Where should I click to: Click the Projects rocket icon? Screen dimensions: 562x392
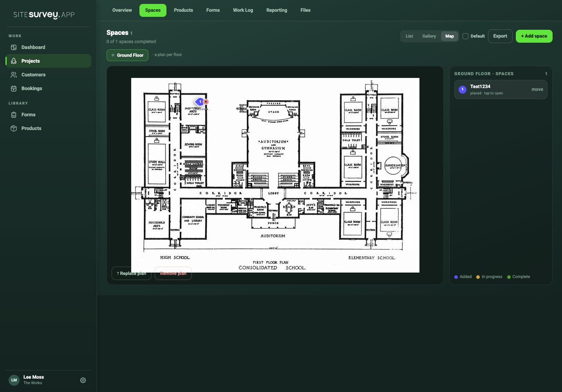coord(14,61)
